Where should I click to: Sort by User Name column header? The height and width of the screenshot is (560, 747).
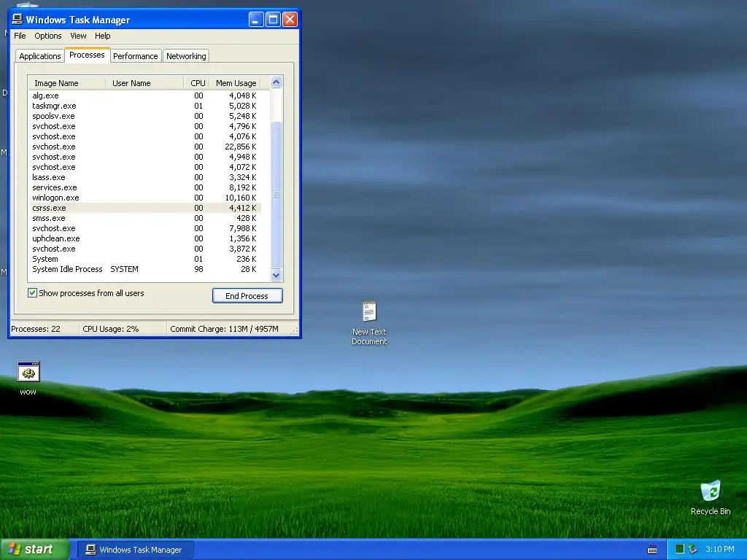click(x=144, y=83)
